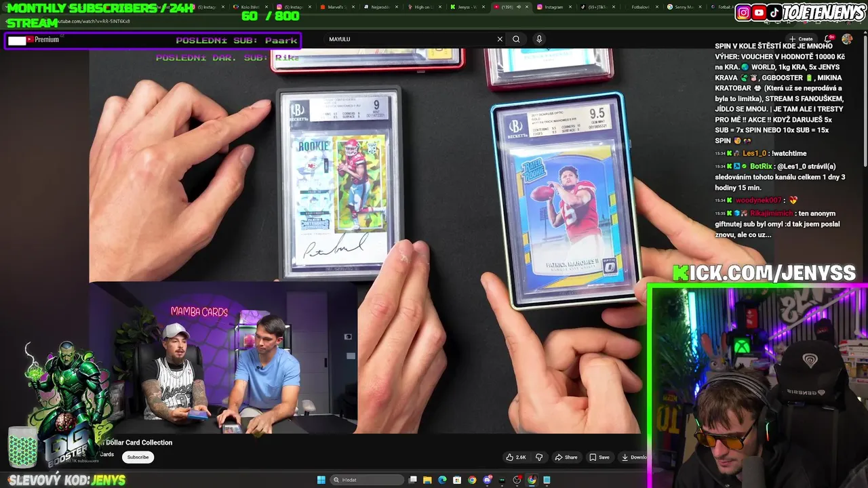Switch to the Kolo Štěstí tab
The height and width of the screenshot is (488, 868).
pyautogui.click(x=250, y=7)
